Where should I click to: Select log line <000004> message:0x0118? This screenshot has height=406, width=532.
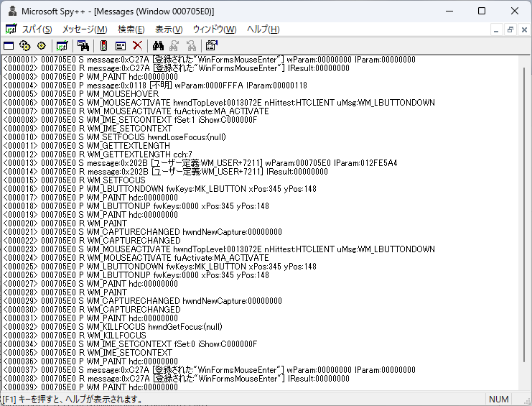click(155, 86)
